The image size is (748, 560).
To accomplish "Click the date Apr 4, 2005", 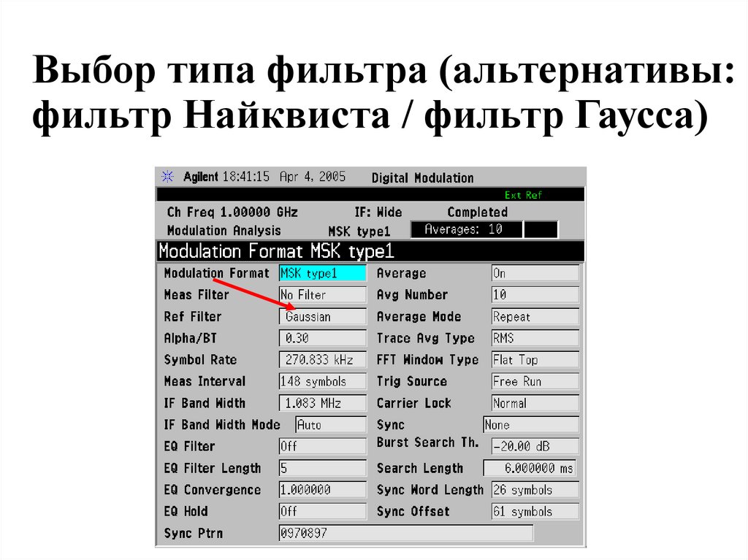I will 313,177.
